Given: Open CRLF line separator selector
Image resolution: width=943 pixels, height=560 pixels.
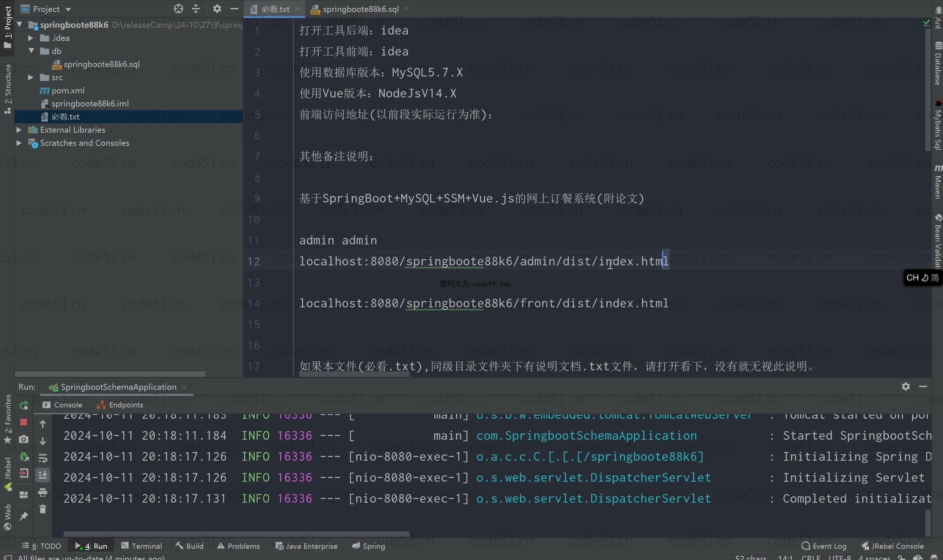Looking at the screenshot, I should (811, 557).
